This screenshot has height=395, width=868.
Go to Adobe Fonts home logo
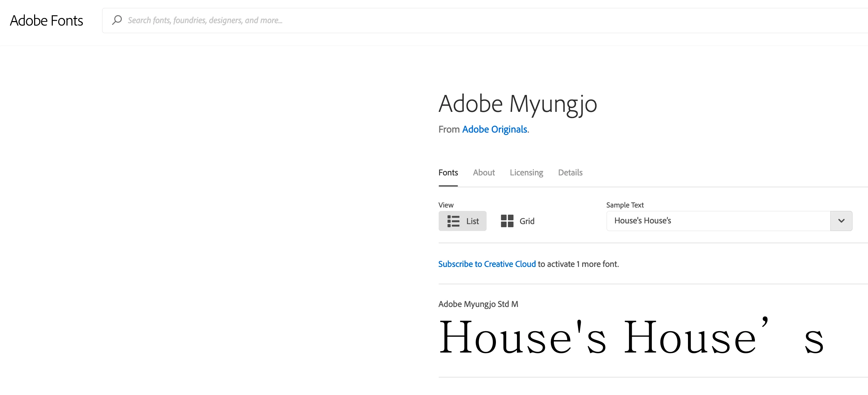click(x=47, y=21)
